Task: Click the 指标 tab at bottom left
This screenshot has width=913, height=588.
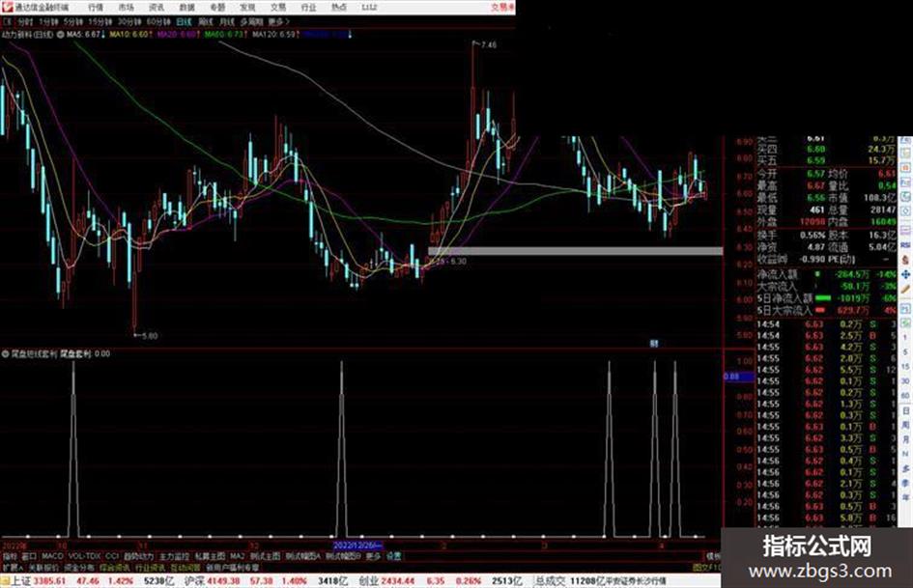Action: (x=10, y=556)
